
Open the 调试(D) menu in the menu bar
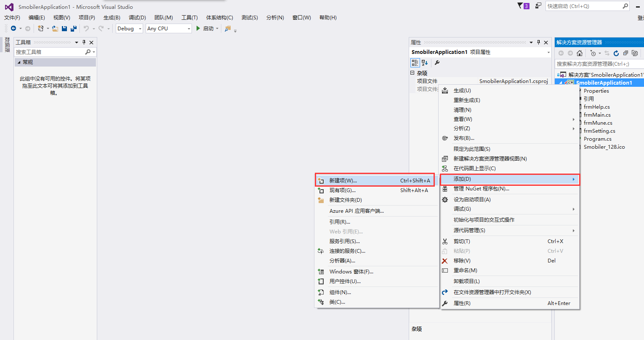137,18
